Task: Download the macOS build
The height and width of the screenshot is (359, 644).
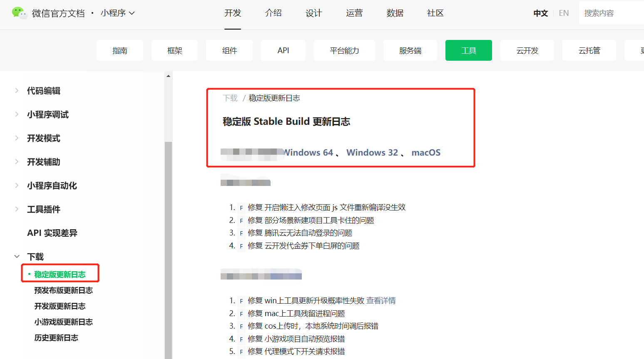Action: coord(426,153)
